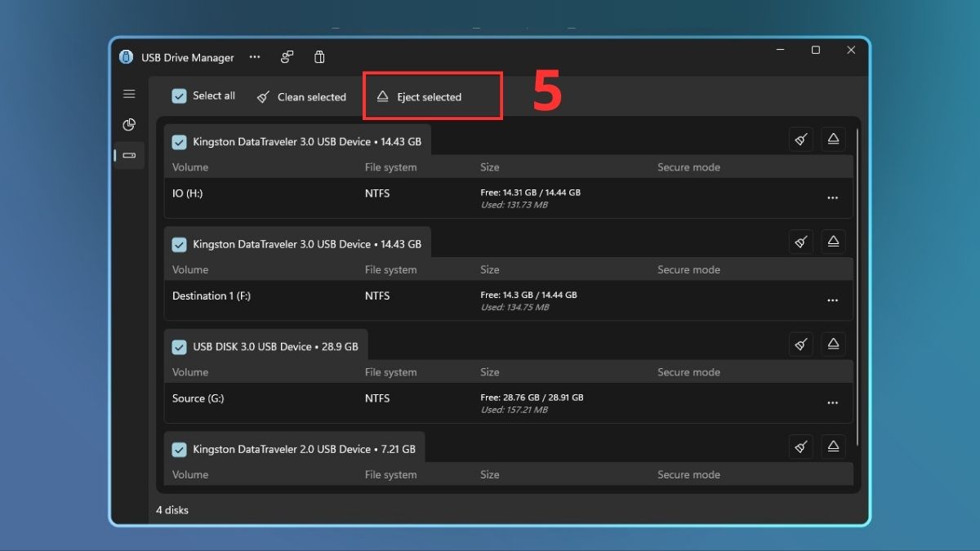
Task: Open more options for Source (G:) volume
Action: click(832, 402)
